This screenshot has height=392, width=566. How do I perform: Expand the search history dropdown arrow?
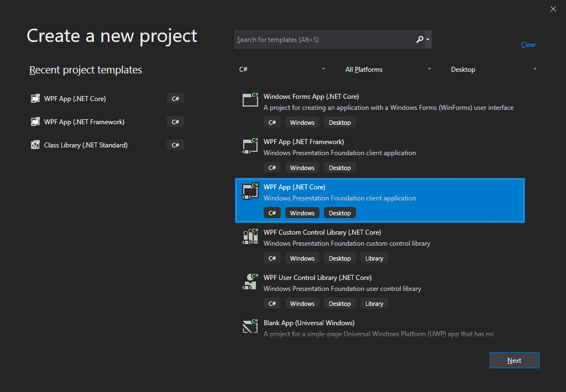click(x=428, y=40)
